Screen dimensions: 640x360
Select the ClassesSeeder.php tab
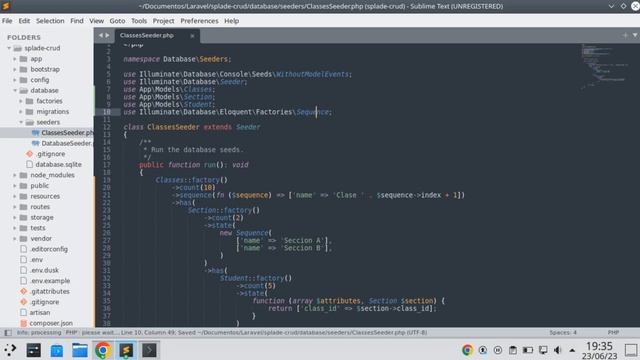click(x=157, y=36)
